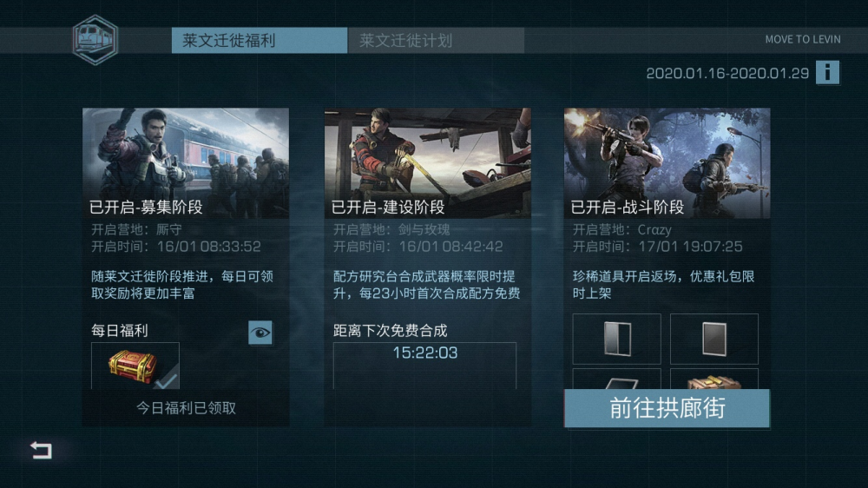Click the second upright panel item slot
The image size is (868, 488).
coord(714,339)
